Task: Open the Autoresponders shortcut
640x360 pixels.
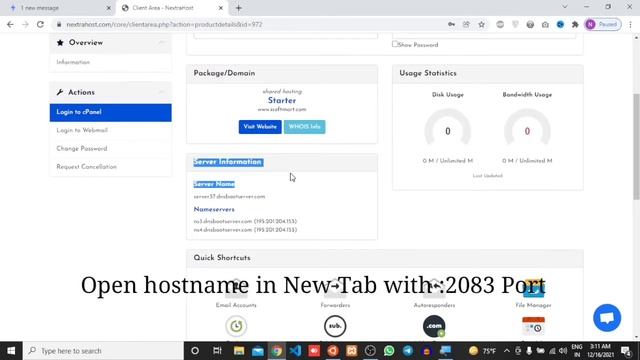Action: pyautogui.click(x=434, y=294)
